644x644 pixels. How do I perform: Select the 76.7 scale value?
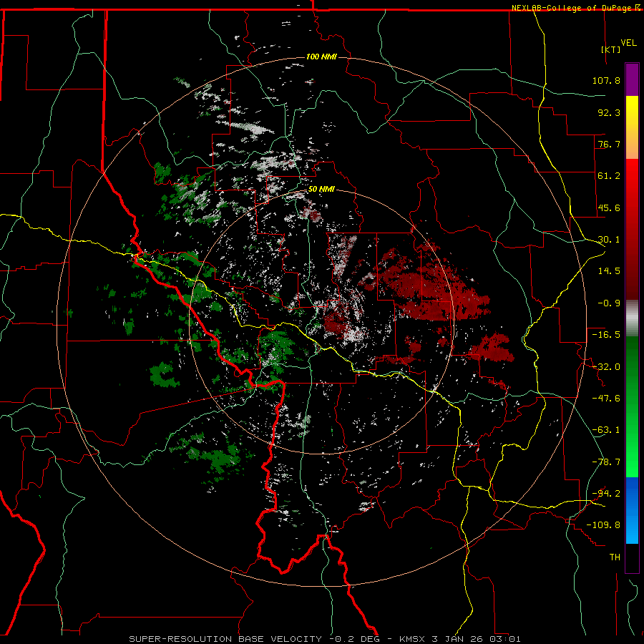(x=609, y=144)
